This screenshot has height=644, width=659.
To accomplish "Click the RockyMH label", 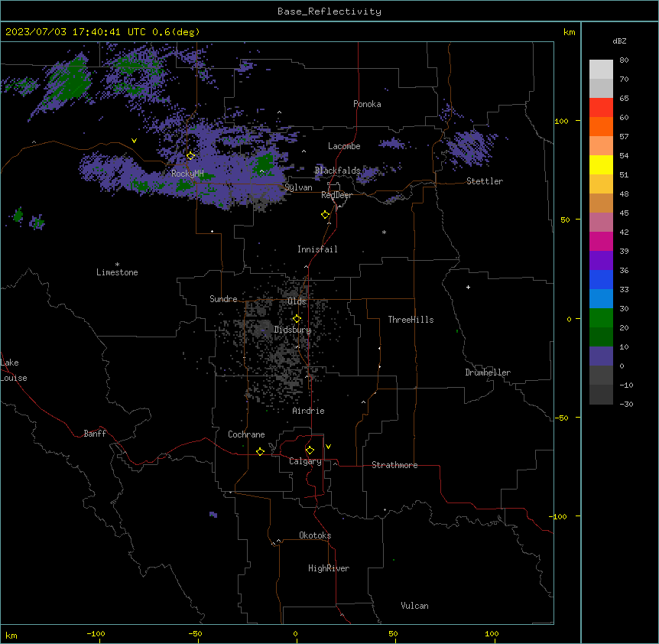I will pos(187,174).
